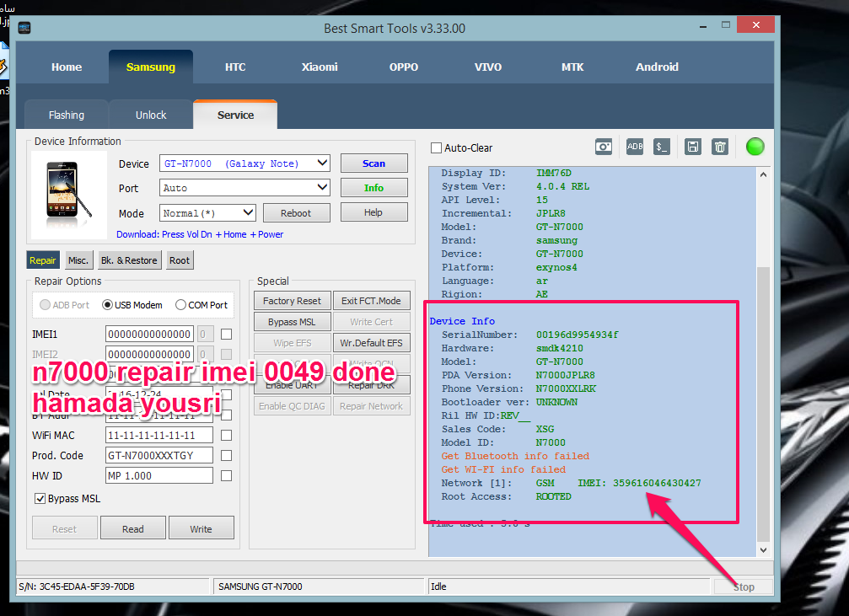Open the ADB icon in log toolbar
Screen dimensions: 849x616
pyautogui.click(x=635, y=147)
